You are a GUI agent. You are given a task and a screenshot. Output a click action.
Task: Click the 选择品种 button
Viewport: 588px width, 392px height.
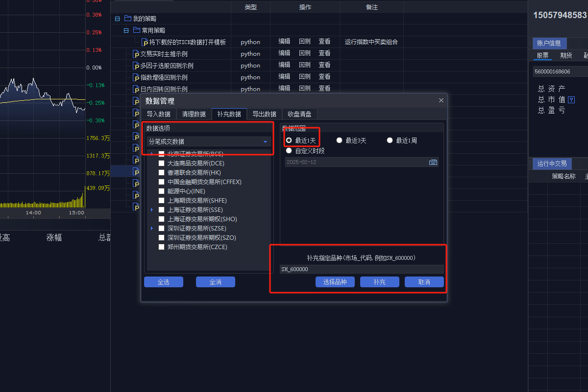point(335,282)
